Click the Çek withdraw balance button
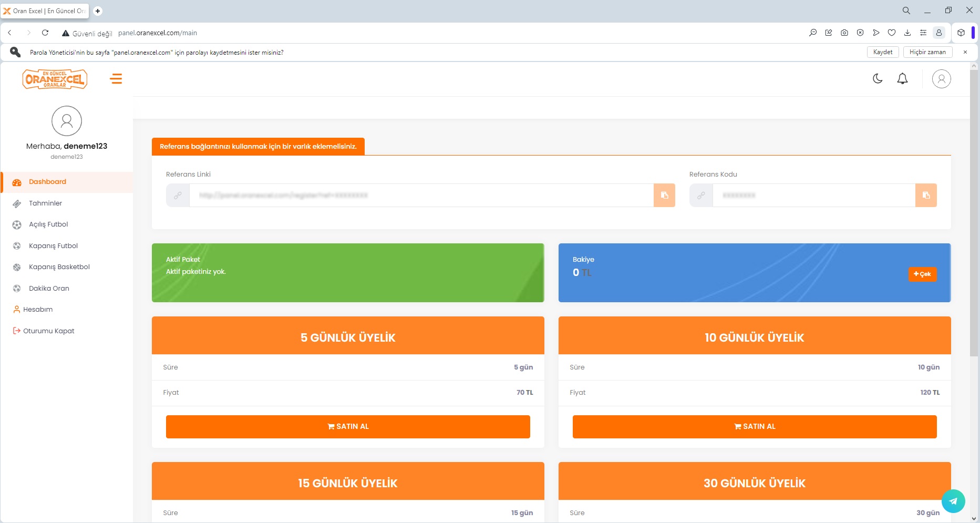Image resolution: width=980 pixels, height=523 pixels. pos(922,274)
